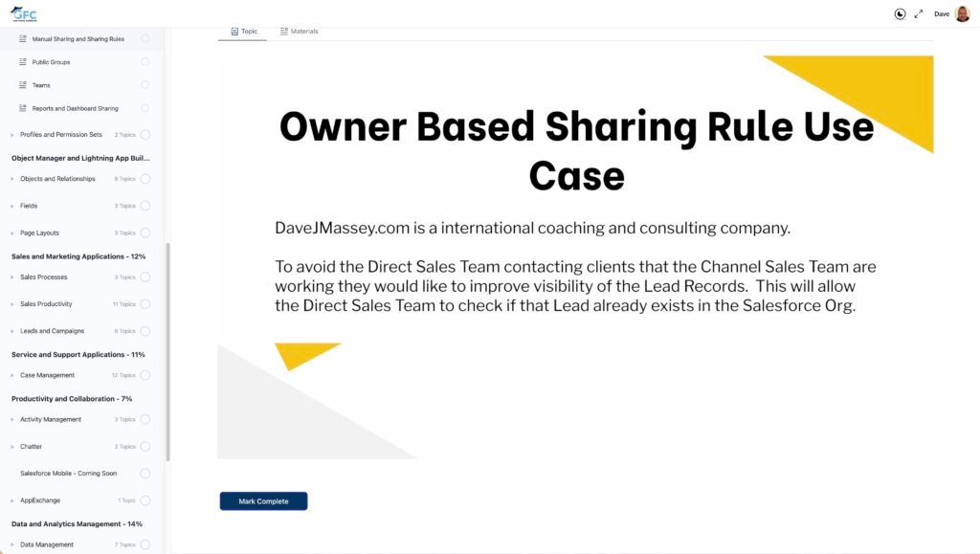Click the Mark Complete button

[263, 501]
